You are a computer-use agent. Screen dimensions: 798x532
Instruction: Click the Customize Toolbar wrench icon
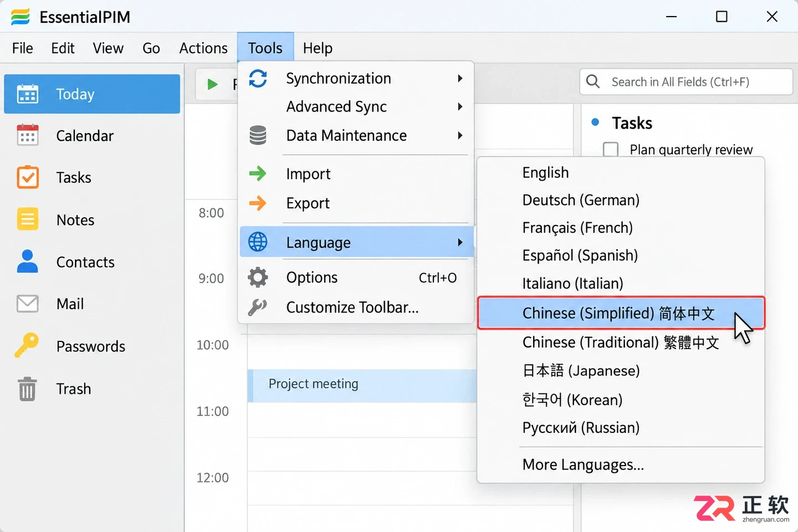tap(258, 306)
